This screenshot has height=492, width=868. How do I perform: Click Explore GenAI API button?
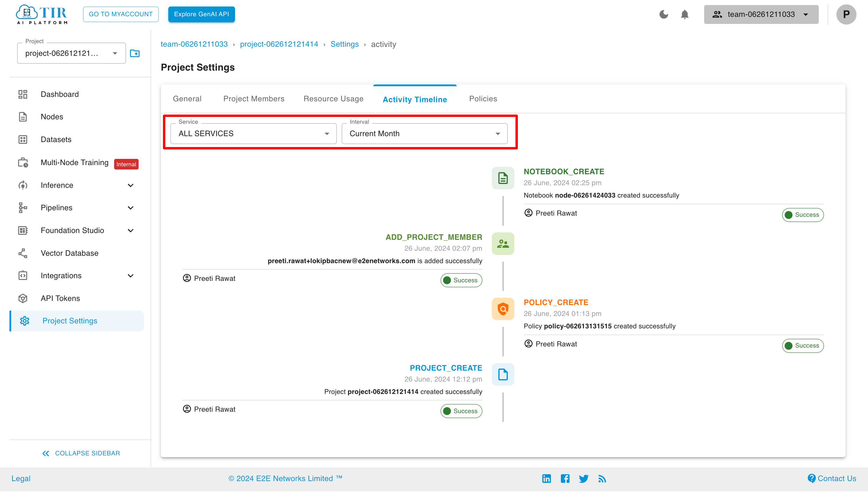[x=201, y=14]
